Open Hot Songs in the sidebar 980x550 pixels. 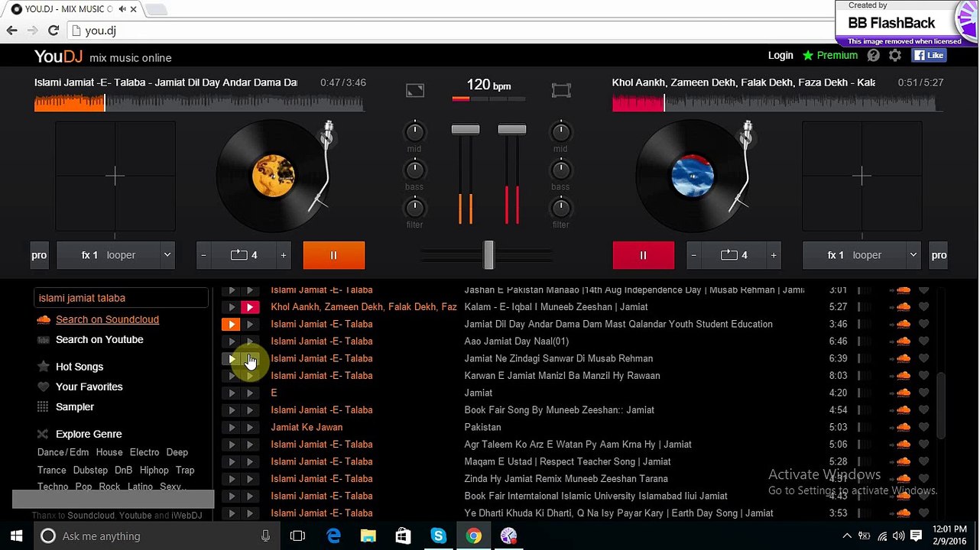click(80, 367)
